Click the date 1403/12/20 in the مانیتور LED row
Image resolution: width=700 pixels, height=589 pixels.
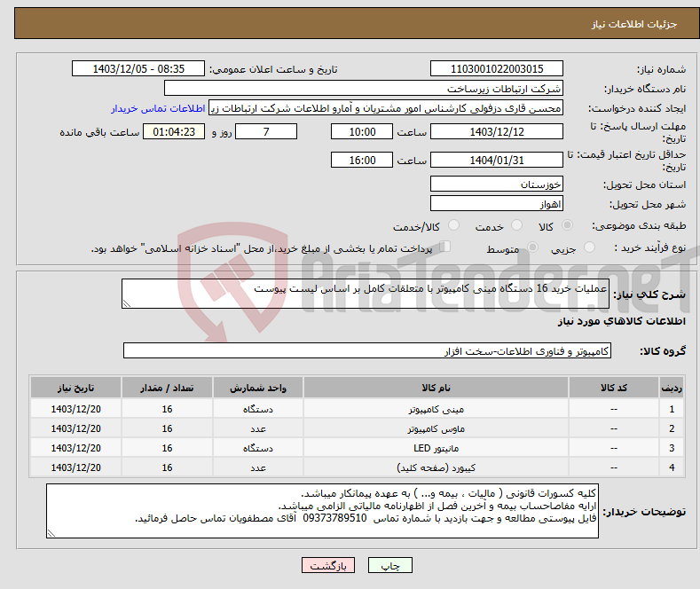[x=76, y=448]
